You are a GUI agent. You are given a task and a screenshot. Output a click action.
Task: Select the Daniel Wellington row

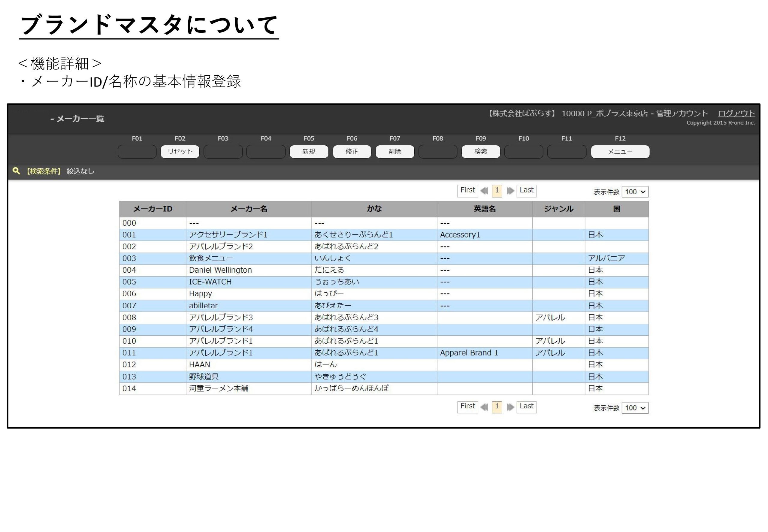pos(220,270)
